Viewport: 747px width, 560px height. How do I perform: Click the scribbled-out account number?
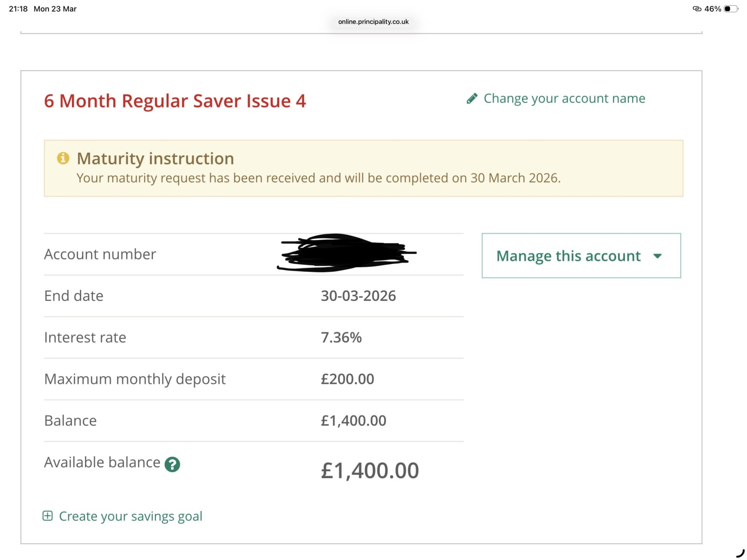345,253
